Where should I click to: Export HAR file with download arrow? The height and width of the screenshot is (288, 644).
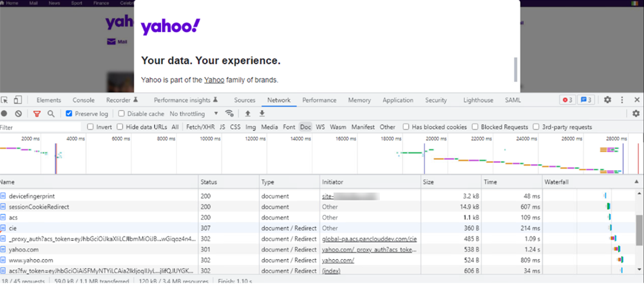point(261,114)
